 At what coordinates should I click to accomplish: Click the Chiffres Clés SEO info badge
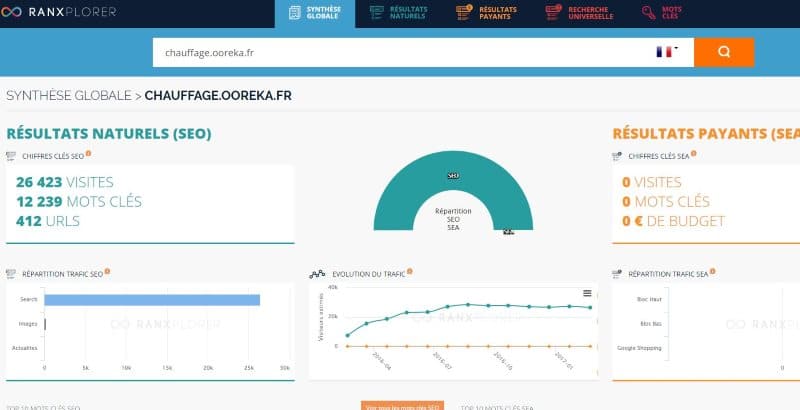pyautogui.click(x=88, y=153)
